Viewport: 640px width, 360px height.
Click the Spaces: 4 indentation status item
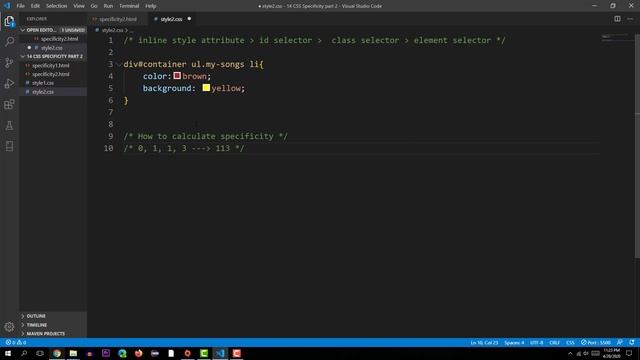tap(514, 342)
